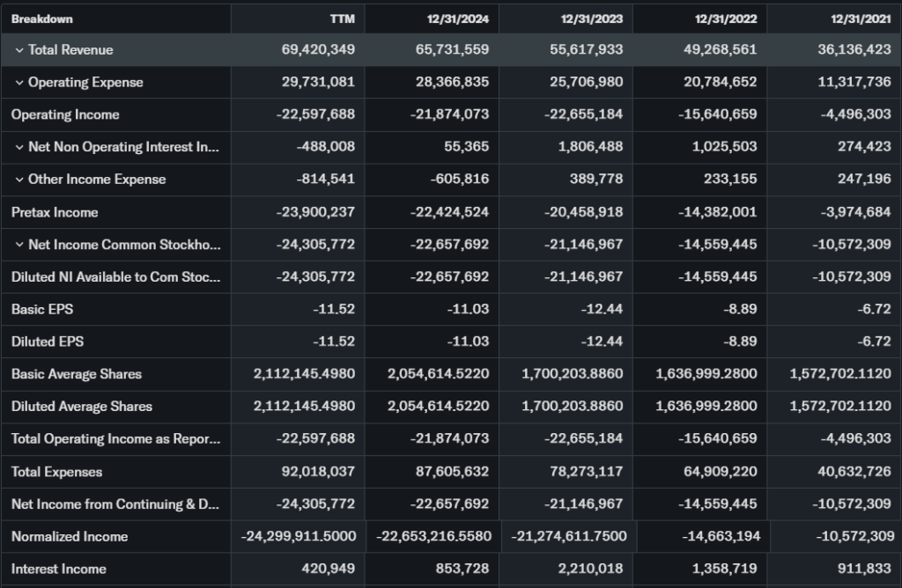Click Basic Average Shares row label
Screen dimensions: 902x588
tap(77, 374)
